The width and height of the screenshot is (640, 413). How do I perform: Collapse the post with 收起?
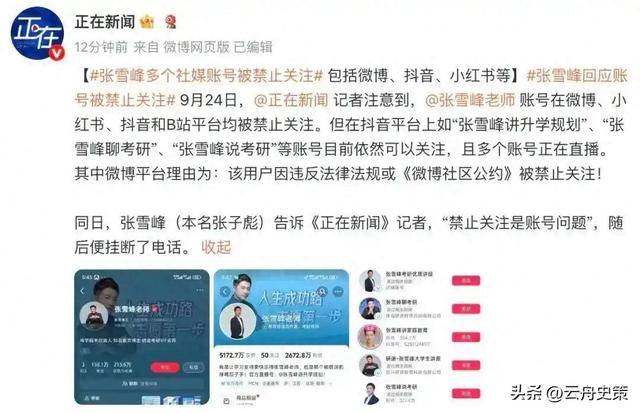click(x=216, y=247)
